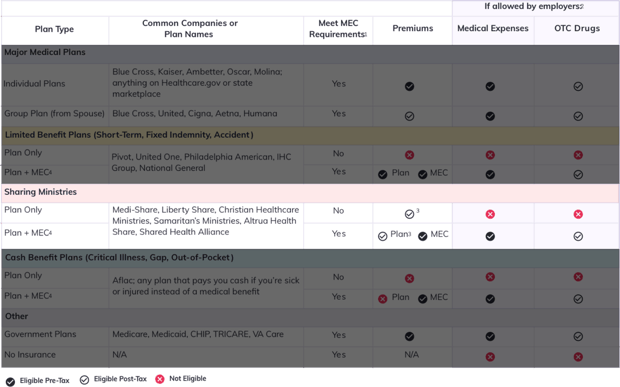Click No Insurance red X under OTC Drugs

(x=578, y=357)
